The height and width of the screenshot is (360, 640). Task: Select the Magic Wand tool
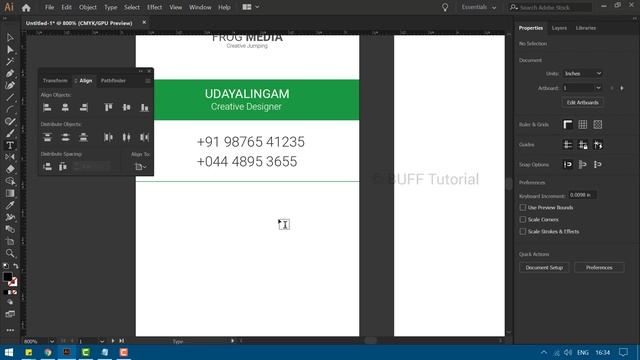[x=10, y=62]
